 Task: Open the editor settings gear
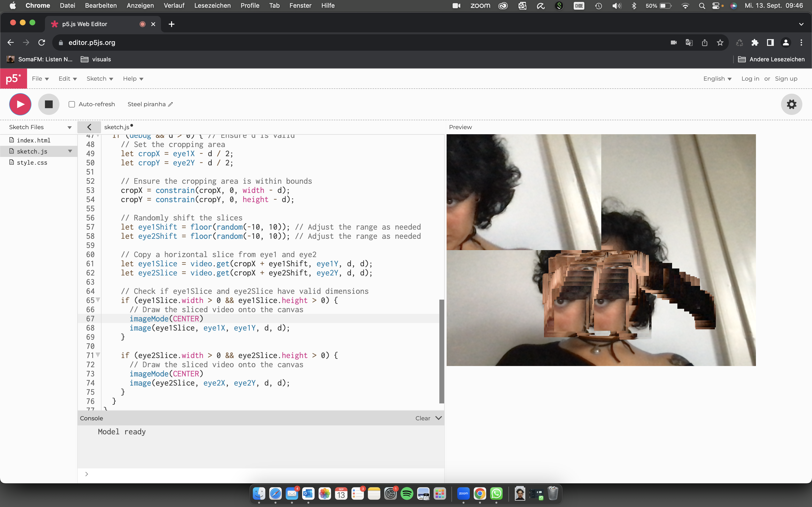coord(791,104)
